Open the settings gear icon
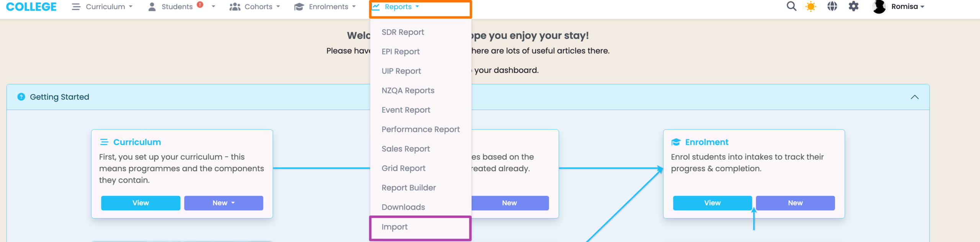The width and height of the screenshot is (980, 242). coord(854,6)
